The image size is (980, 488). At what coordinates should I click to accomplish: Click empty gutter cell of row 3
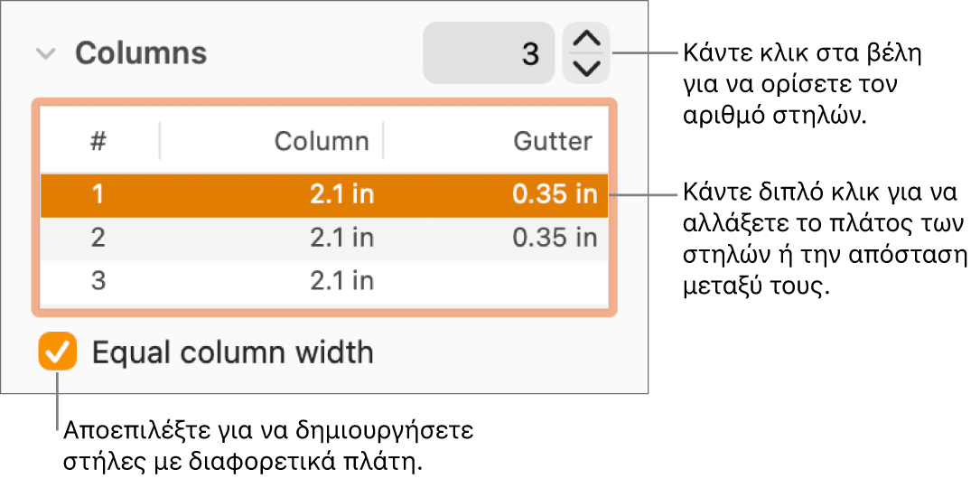pos(506,281)
